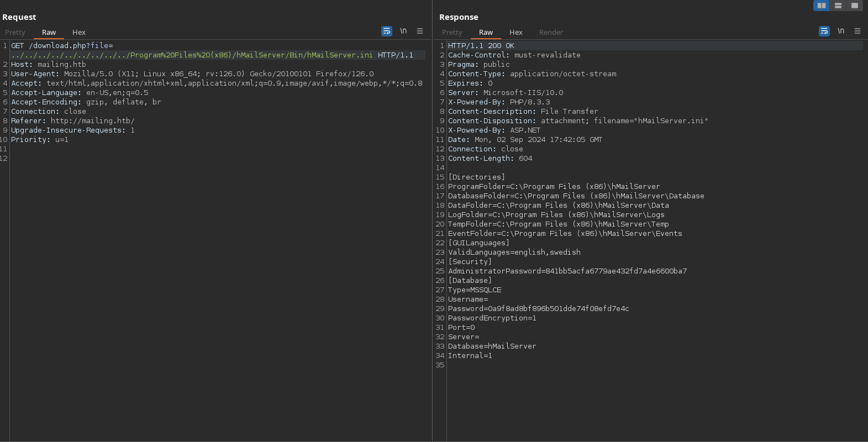Click the 'Content-Length: 604' header
The height and width of the screenshot is (442, 868).
[490, 159]
